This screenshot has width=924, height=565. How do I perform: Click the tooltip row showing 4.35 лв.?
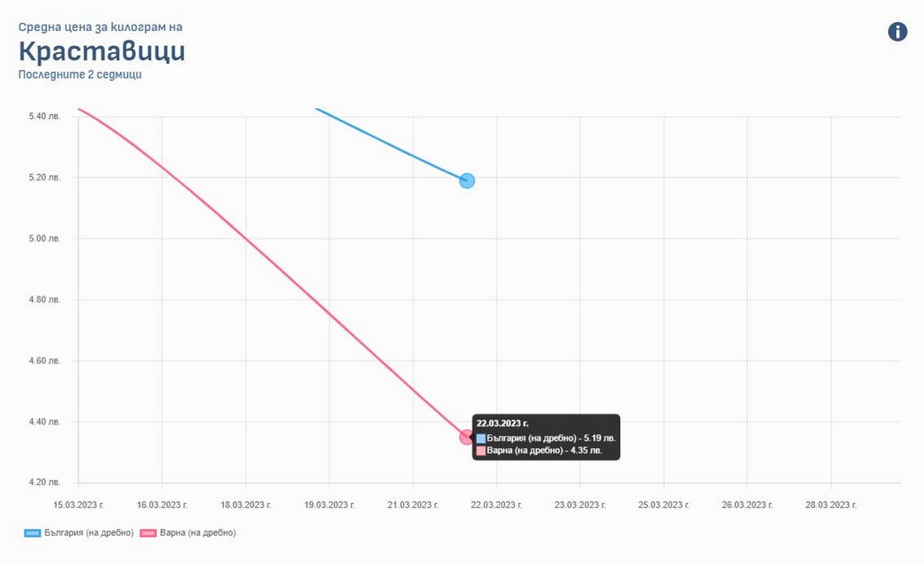[544, 450]
